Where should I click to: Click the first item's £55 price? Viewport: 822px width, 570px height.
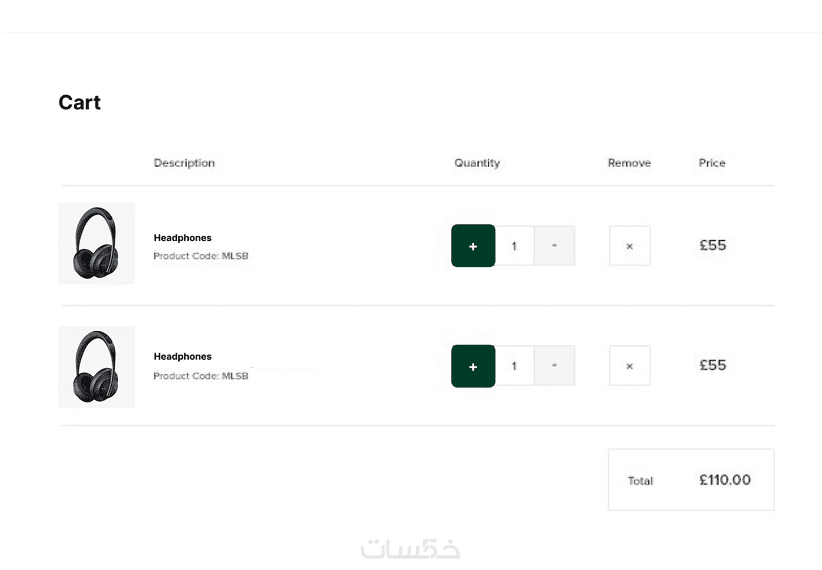click(713, 245)
